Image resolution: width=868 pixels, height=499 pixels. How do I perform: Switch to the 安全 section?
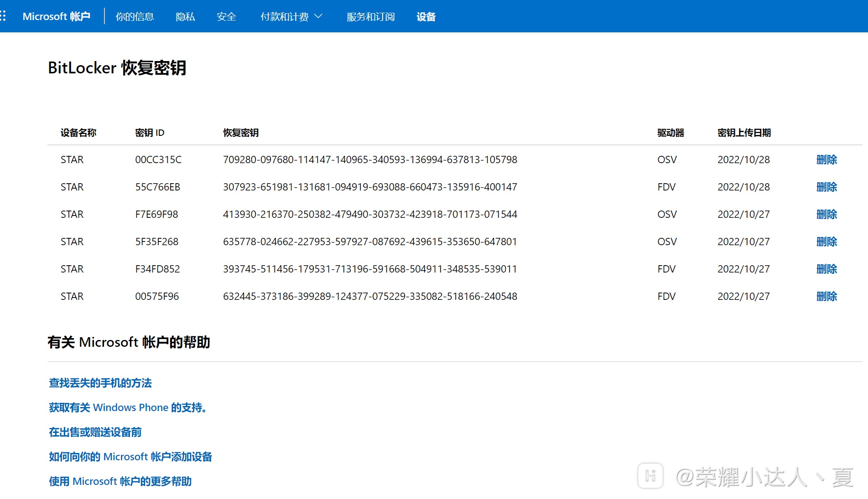coord(226,16)
